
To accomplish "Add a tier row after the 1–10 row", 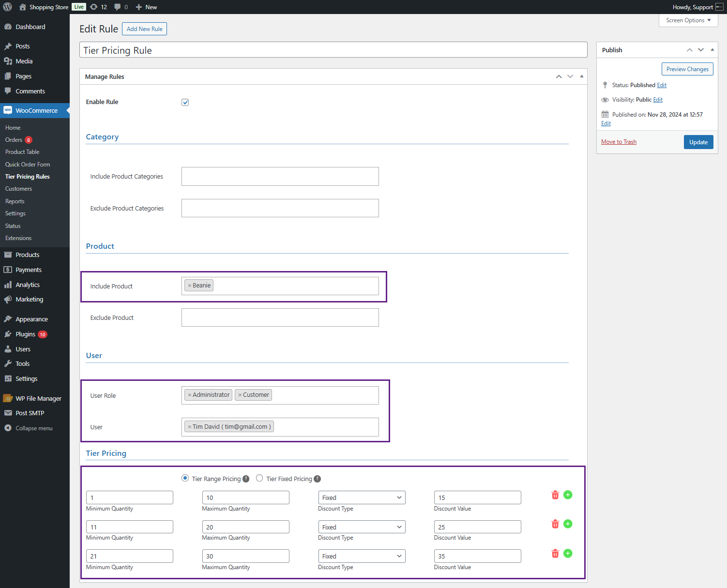I will click(x=568, y=495).
